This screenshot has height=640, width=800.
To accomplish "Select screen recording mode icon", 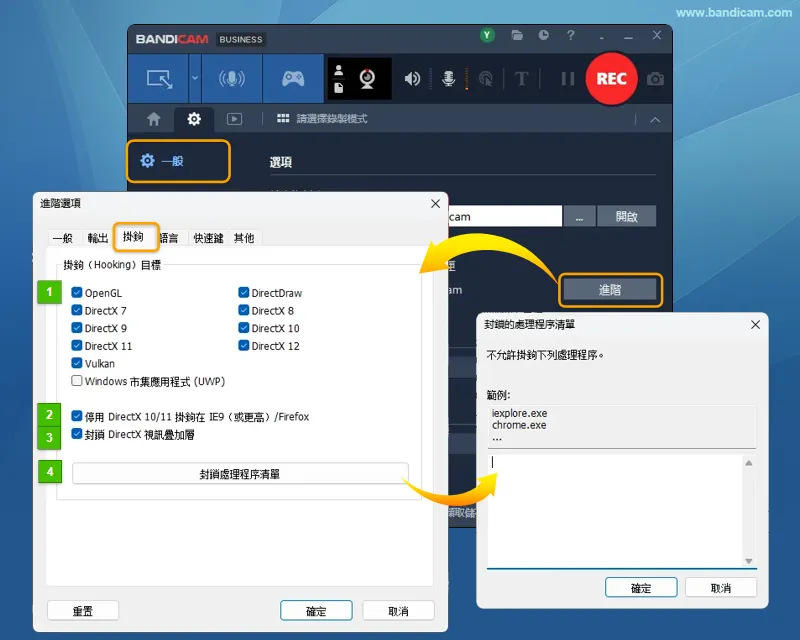I will tap(159, 79).
